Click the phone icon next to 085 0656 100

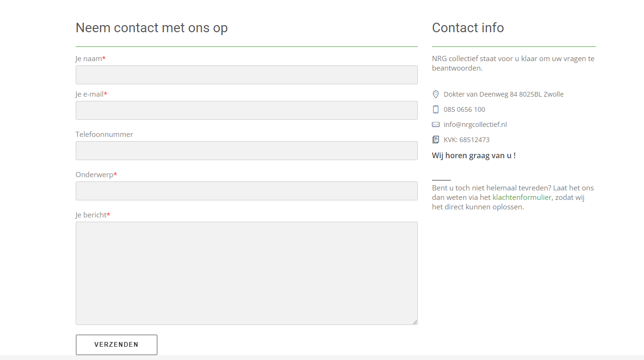point(436,109)
